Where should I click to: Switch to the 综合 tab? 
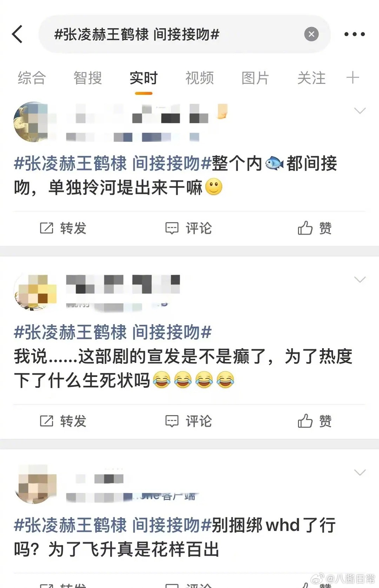click(x=32, y=78)
